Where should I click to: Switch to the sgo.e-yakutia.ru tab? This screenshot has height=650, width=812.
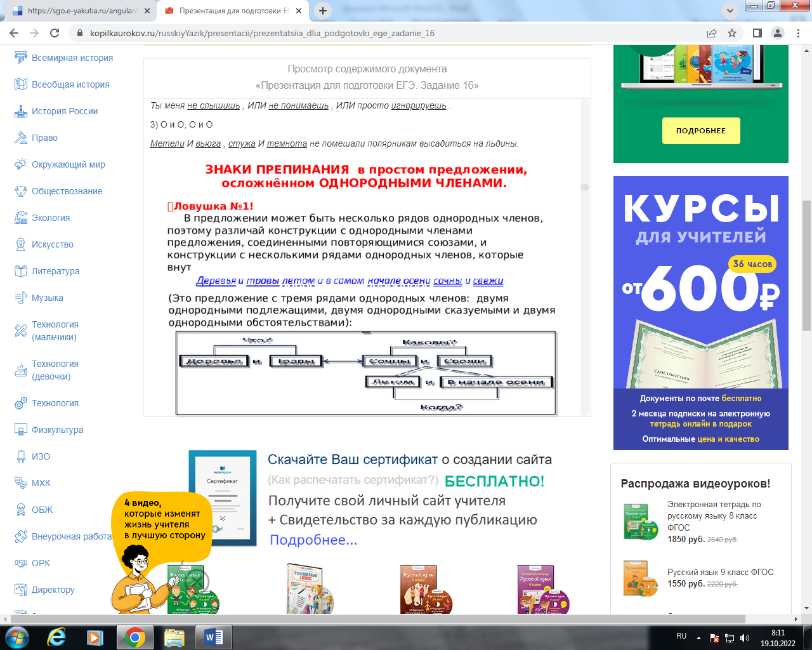(81, 11)
